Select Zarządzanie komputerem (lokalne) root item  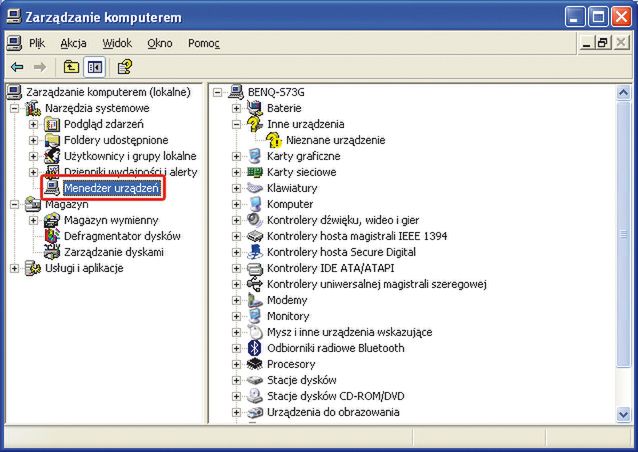[108, 92]
